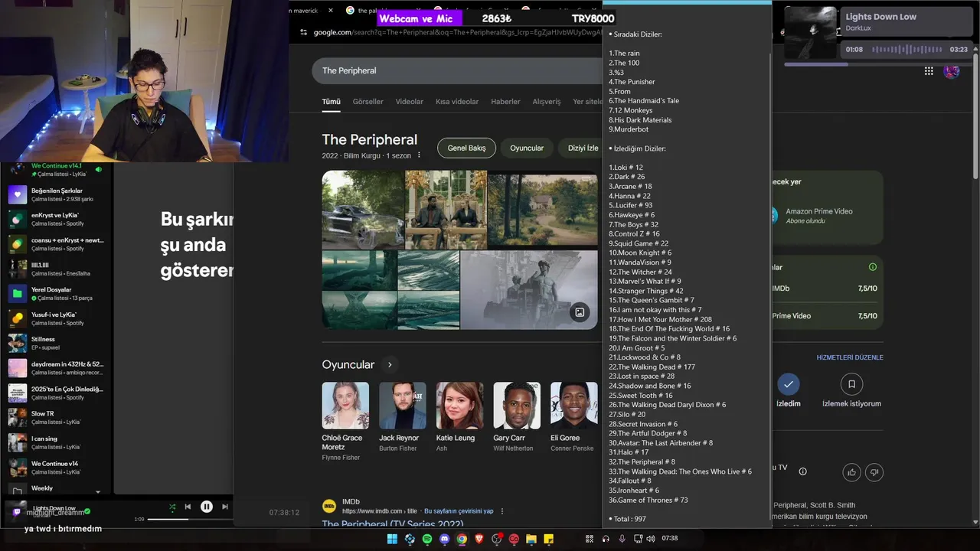Open I can sing playlist
The height and width of the screenshot is (551, 980).
[58, 443]
